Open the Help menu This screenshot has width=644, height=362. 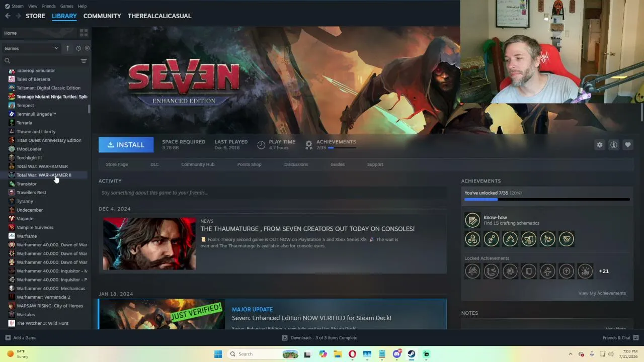[82, 6]
